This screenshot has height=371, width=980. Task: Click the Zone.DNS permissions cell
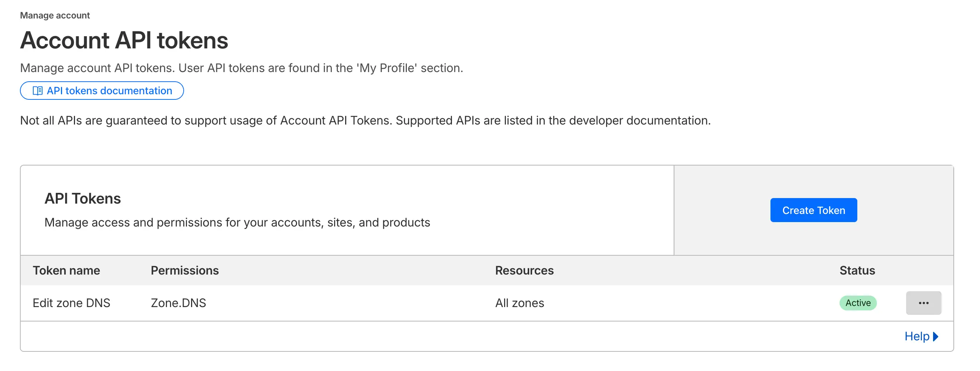click(x=178, y=303)
